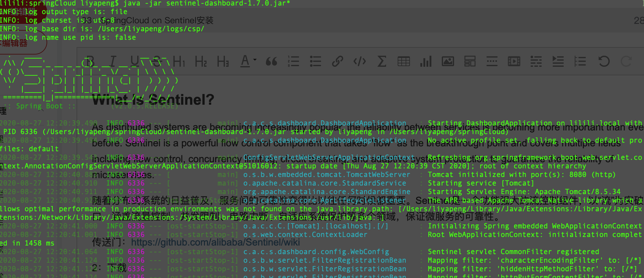Viewport: 644px width, 278px height.
Task: Open the github.com/alibaba/Sentinel/wiki link
Action: click(x=215, y=242)
